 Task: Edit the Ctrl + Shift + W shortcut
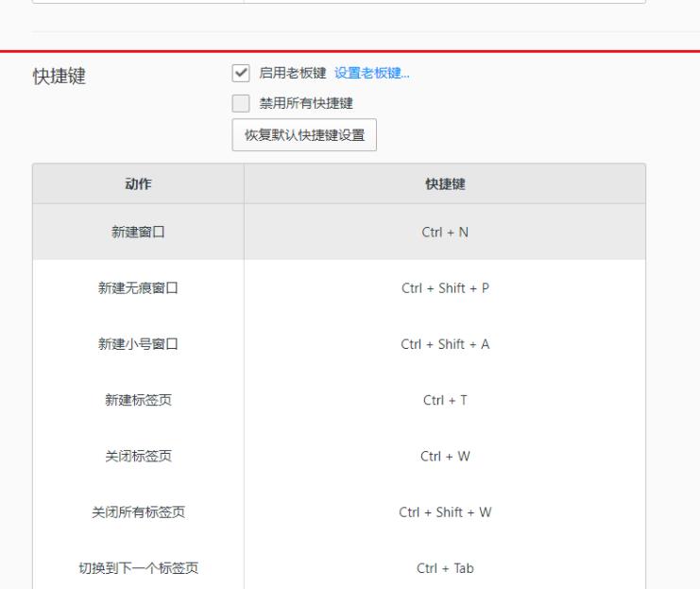click(445, 512)
